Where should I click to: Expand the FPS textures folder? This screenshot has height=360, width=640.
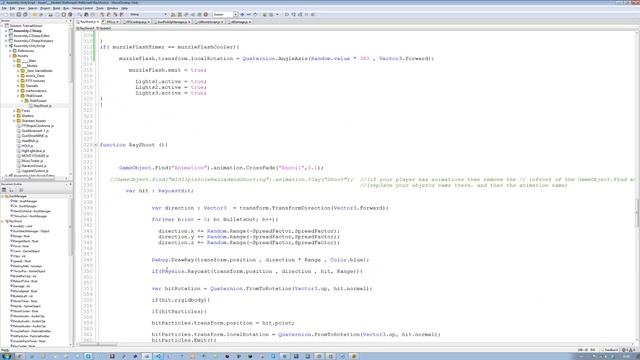[18, 81]
